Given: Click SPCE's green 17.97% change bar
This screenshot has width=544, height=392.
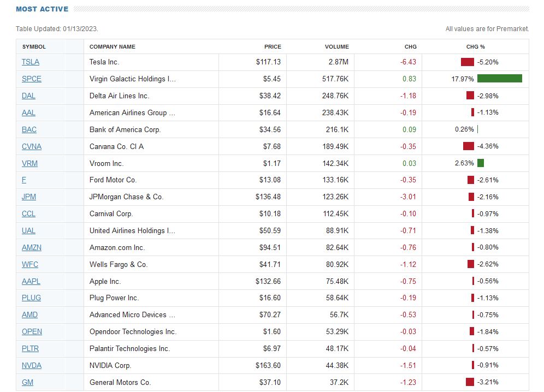Looking at the screenshot, I should point(500,78).
